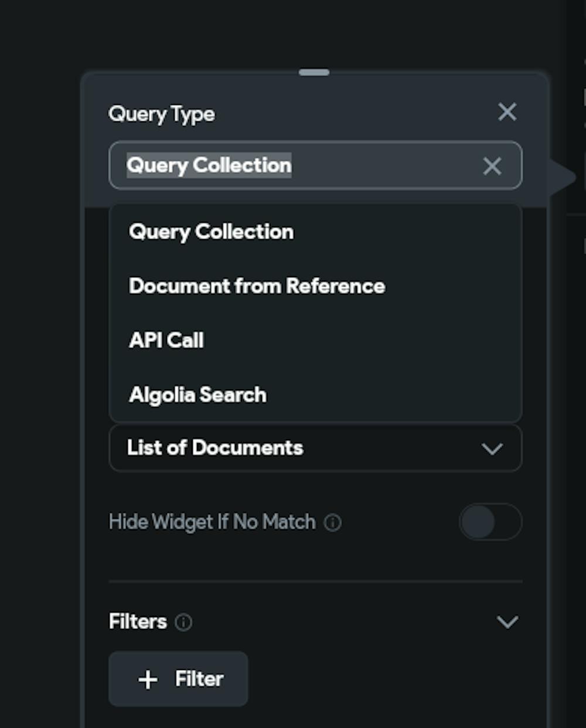
Task: Click the highlighted Query Collection text
Action: (209, 165)
